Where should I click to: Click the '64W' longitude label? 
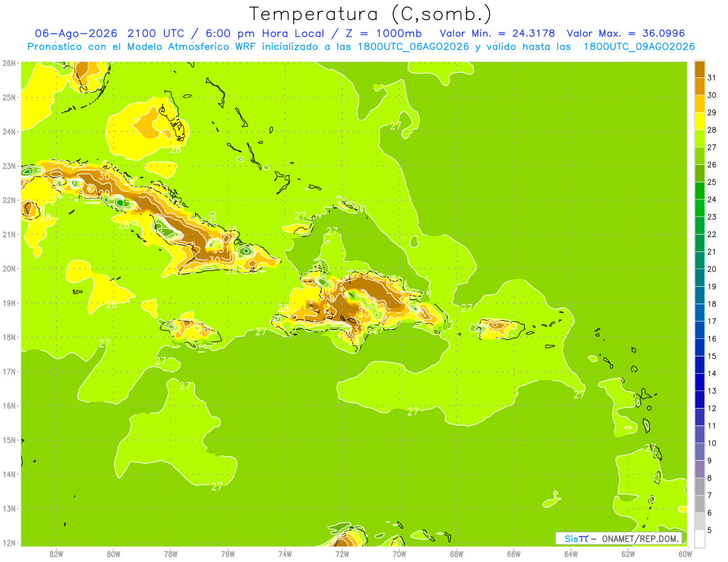pos(571,554)
